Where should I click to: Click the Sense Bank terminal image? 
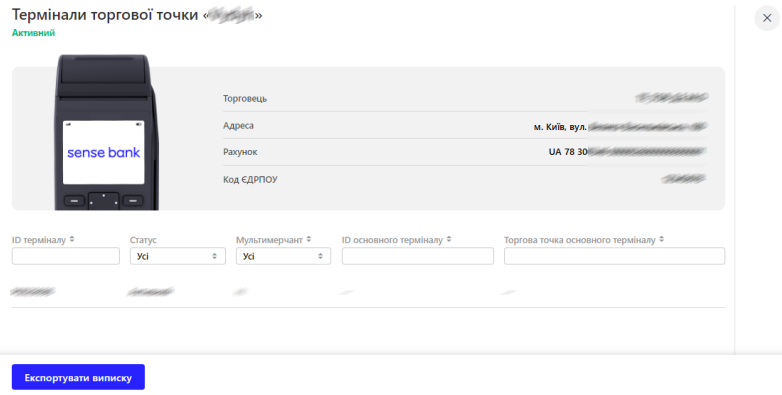coord(106,132)
